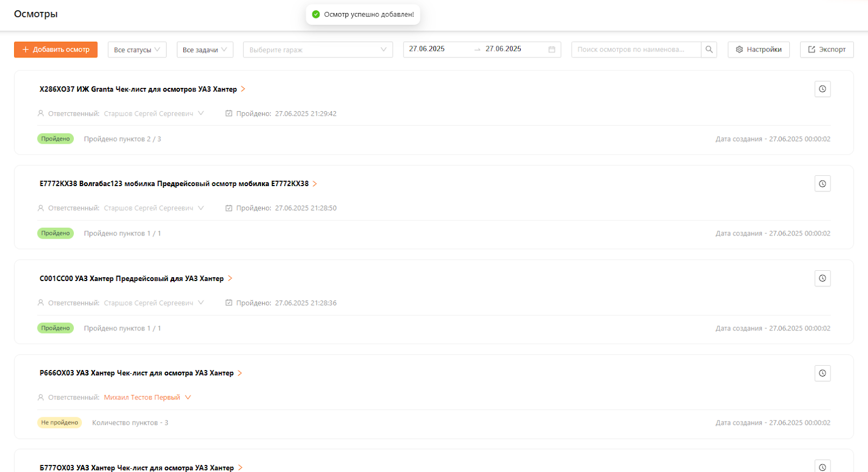This screenshot has width=868, height=472.
Task: Open calendar icon in date range field
Action: click(552, 49)
